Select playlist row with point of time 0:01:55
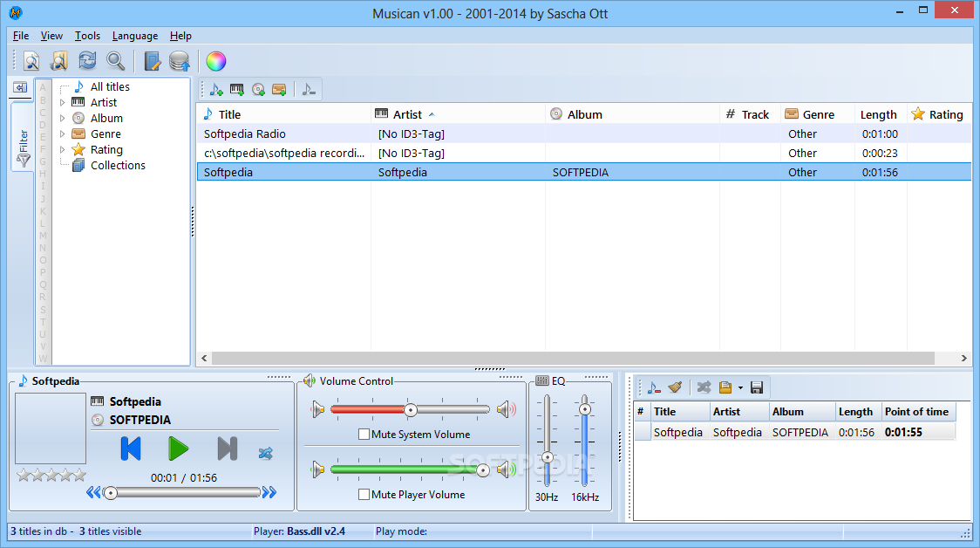 click(x=795, y=432)
